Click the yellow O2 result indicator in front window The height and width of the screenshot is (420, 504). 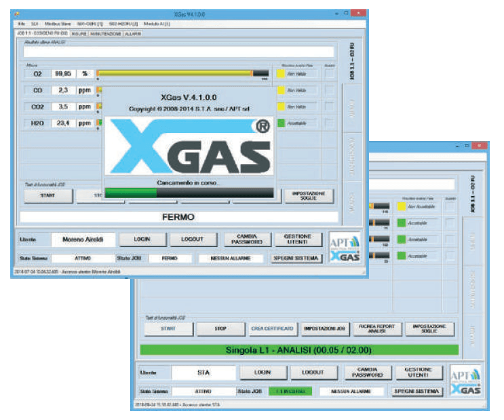(x=281, y=74)
